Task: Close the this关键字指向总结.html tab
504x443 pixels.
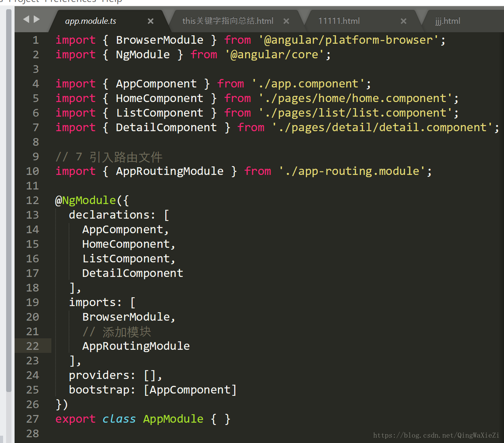Action: tap(286, 21)
